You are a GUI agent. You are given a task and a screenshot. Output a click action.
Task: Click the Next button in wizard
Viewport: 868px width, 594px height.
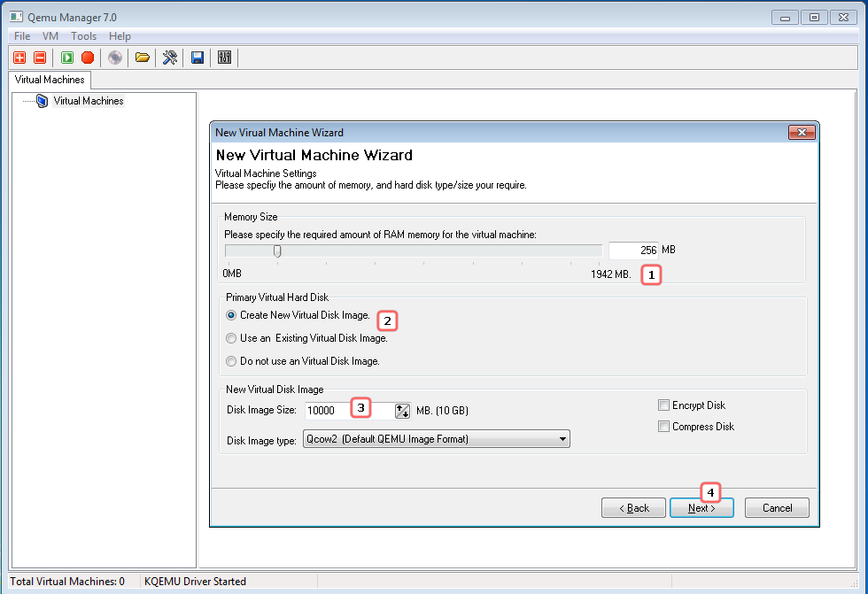[701, 508]
